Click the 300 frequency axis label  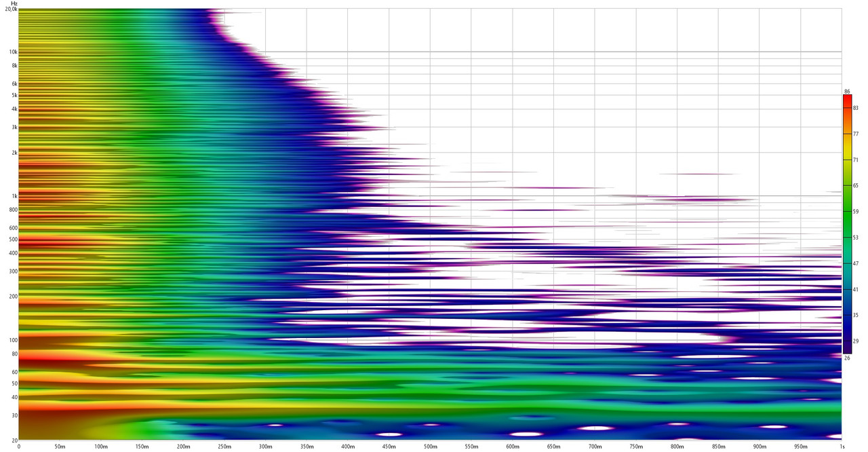pos(13,271)
